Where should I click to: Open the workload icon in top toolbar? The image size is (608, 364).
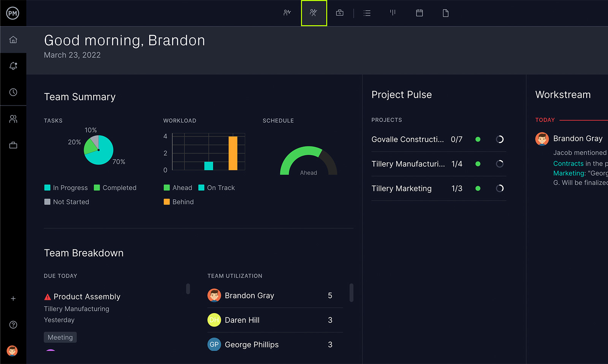click(393, 13)
